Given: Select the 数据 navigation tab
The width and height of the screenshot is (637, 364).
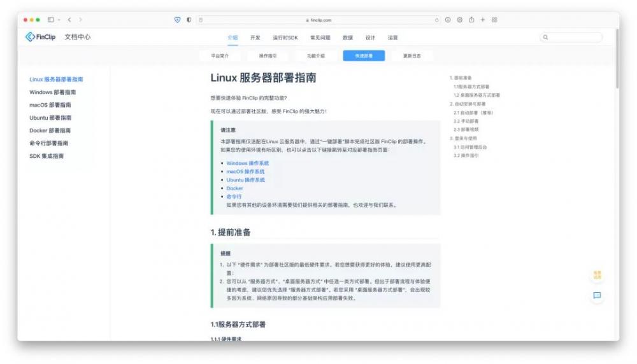Looking at the screenshot, I should click(348, 38).
